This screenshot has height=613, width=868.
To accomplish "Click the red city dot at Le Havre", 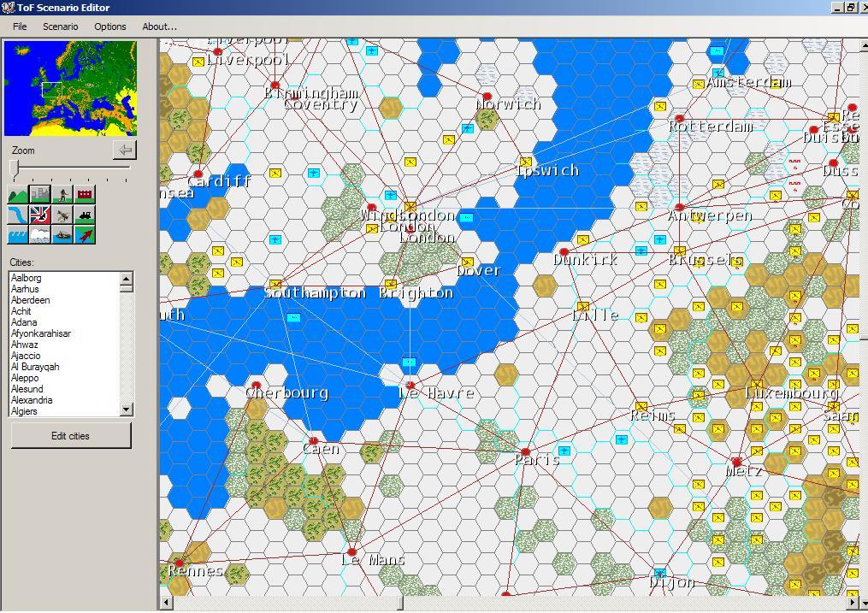I will point(410,385).
